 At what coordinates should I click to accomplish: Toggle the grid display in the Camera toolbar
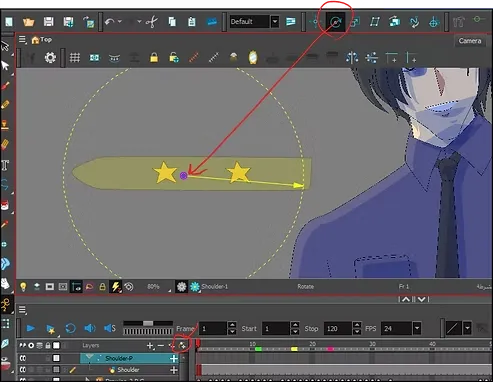click(75, 58)
